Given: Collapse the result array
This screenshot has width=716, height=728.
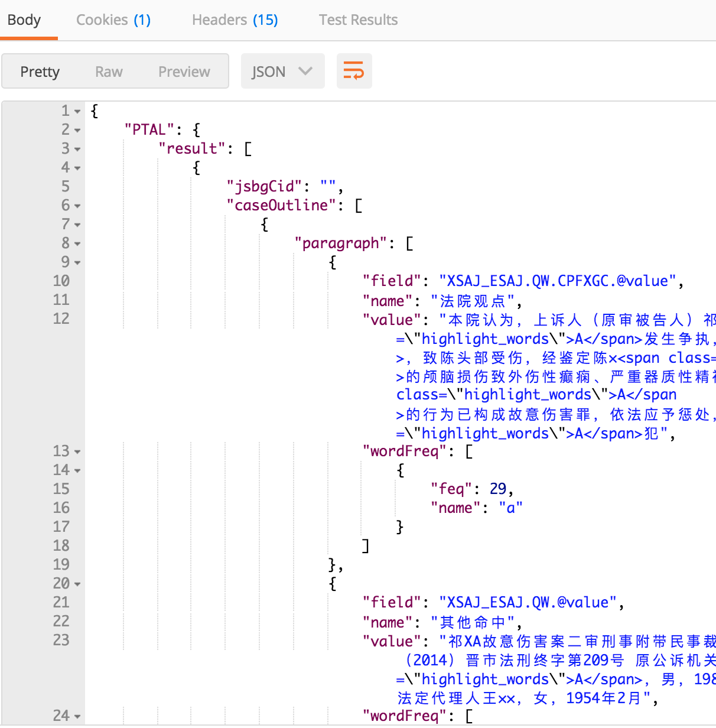Looking at the screenshot, I should [79, 148].
